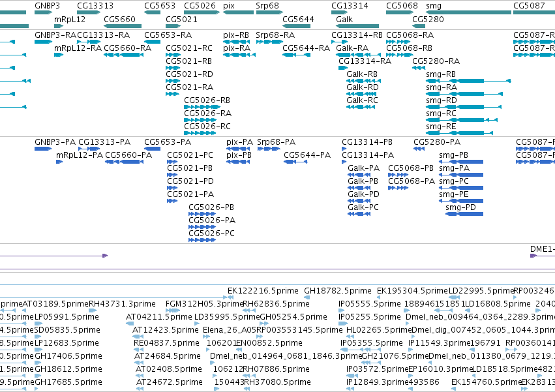The width and height of the screenshot is (555, 392).
Task: Select the CG5026-PA protein label
Action: pos(212,220)
